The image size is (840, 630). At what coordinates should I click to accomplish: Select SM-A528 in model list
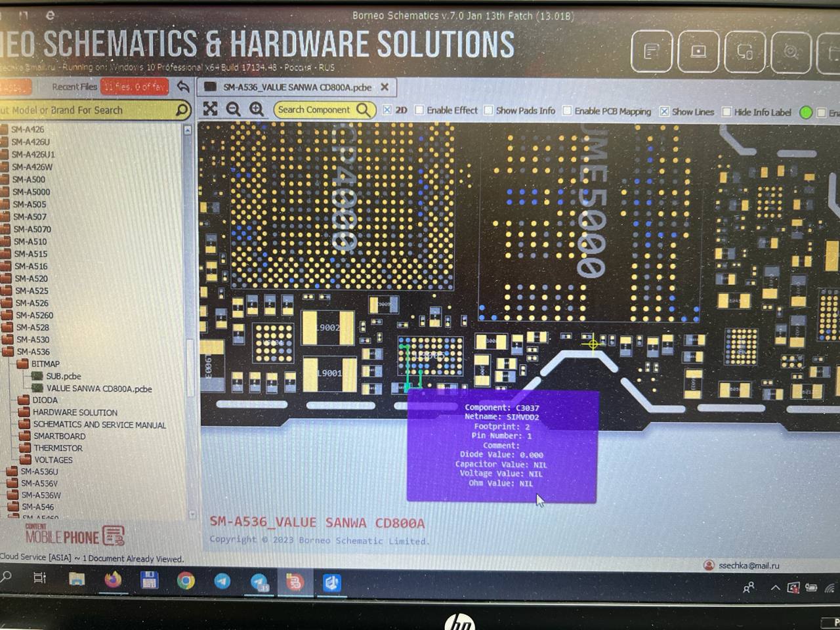pos(33,327)
